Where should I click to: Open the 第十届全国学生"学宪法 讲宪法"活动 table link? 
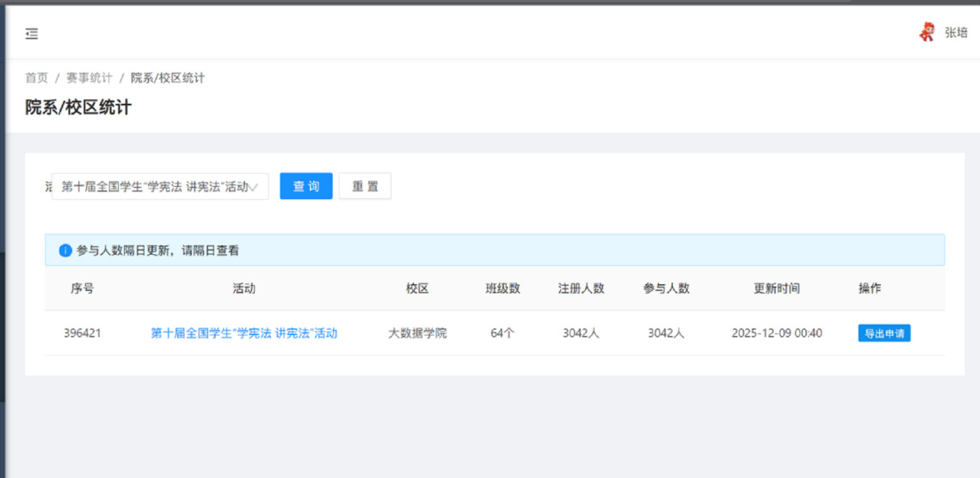point(244,333)
